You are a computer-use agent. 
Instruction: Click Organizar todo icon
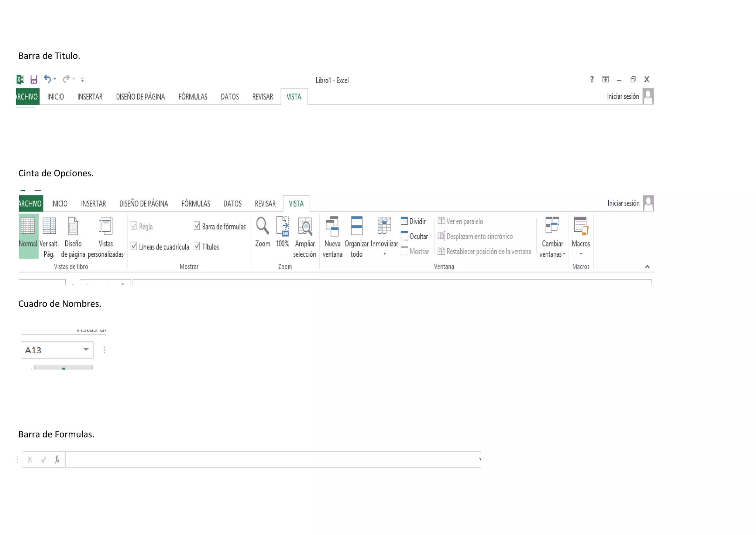[x=357, y=226]
